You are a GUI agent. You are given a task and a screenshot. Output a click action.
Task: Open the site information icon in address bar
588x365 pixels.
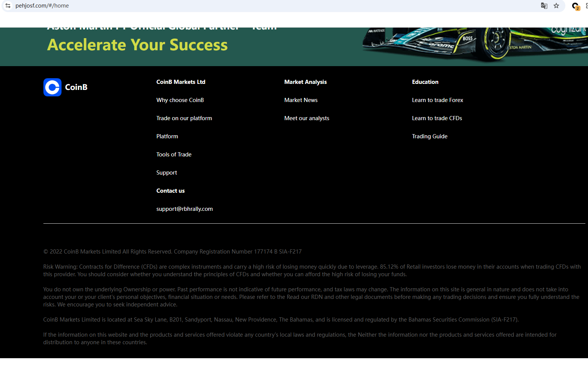(8, 6)
